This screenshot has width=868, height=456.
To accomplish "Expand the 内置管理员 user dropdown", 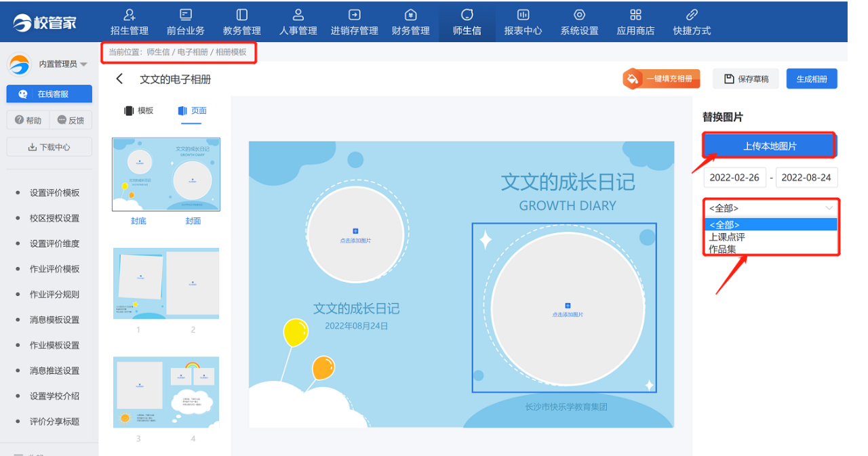I will 83,64.
